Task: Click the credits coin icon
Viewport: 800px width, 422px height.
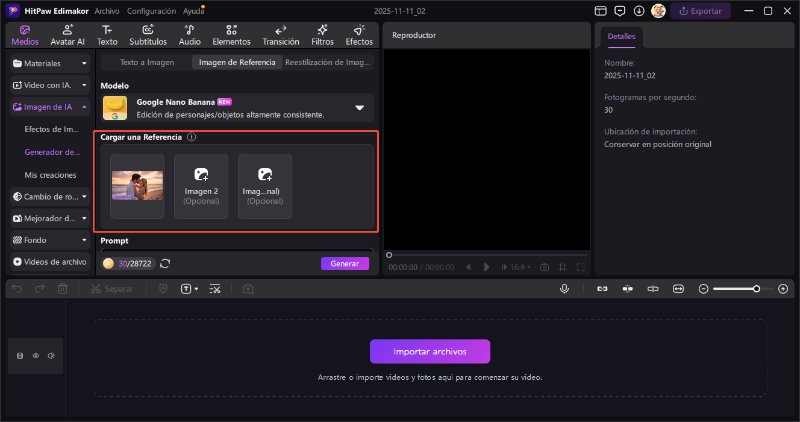Action: click(108, 263)
